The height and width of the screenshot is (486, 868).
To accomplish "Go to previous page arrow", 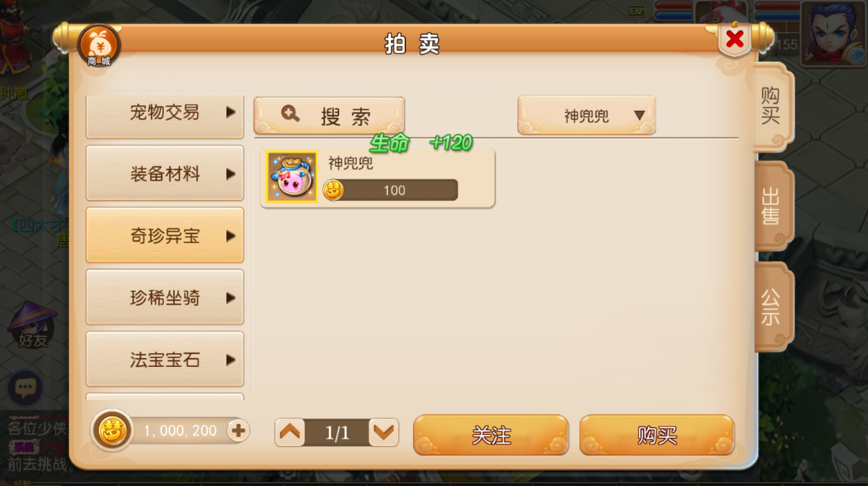I will click(290, 433).
